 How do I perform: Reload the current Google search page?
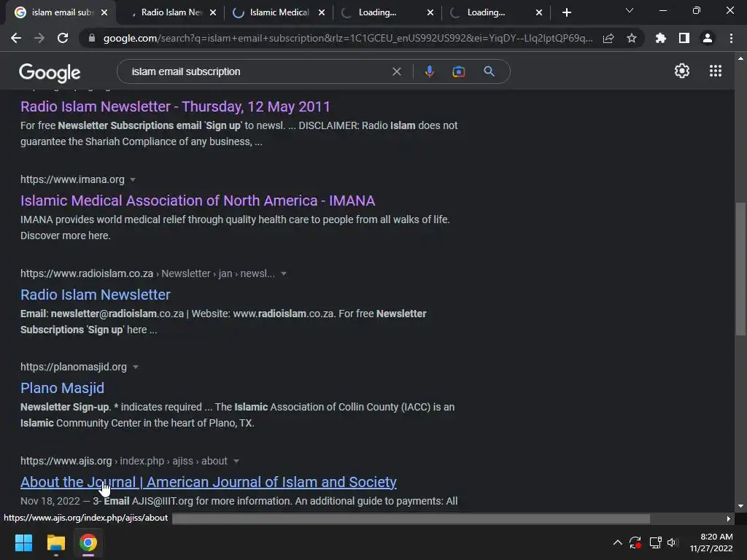63,38
